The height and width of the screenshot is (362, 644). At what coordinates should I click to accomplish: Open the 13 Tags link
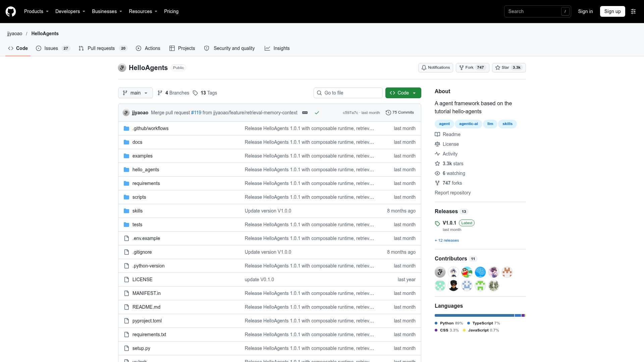[x=205, y=93]
